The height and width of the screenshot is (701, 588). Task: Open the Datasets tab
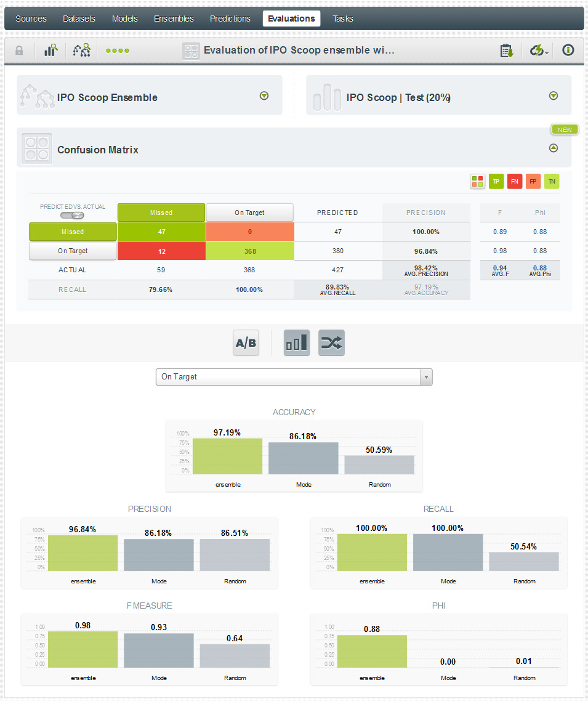click(79, 18)
